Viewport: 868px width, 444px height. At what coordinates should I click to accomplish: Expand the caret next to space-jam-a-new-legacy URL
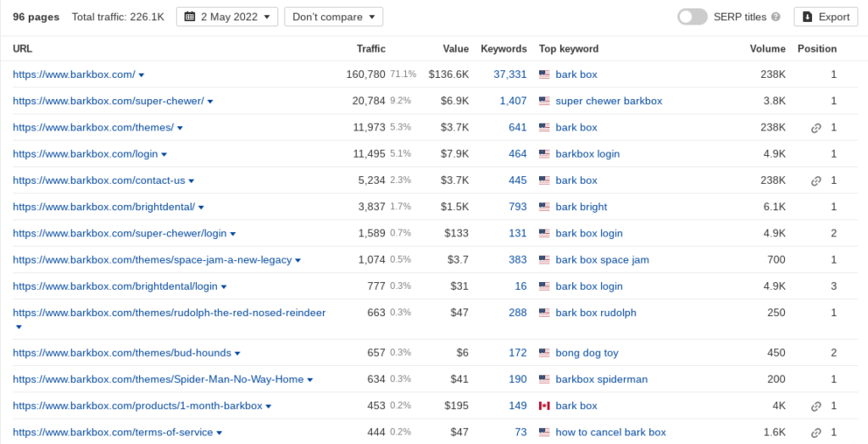click(x=298, y=261)
